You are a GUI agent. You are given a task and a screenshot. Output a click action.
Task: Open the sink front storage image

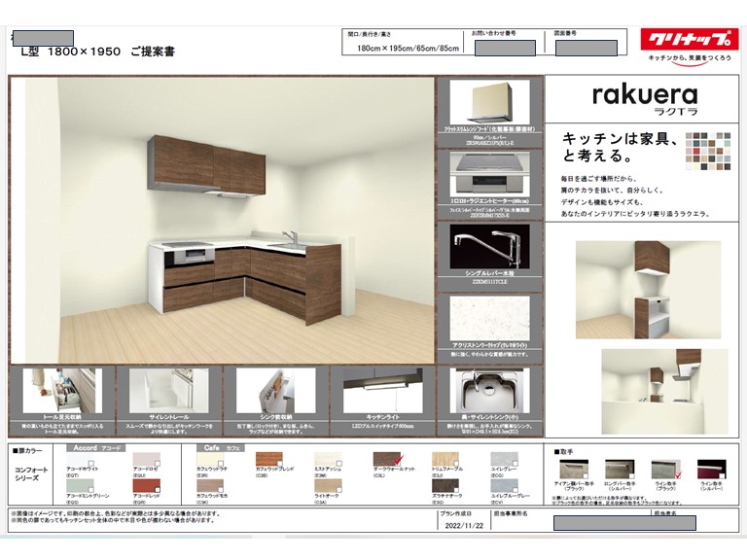[275, 391]
